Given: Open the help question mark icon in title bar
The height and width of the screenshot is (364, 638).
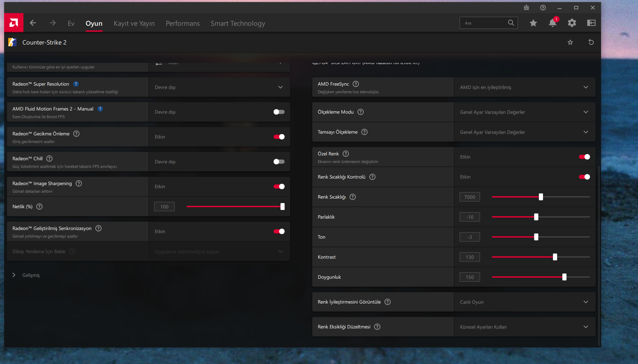Looking at the screenshot, I should point(543,8).
